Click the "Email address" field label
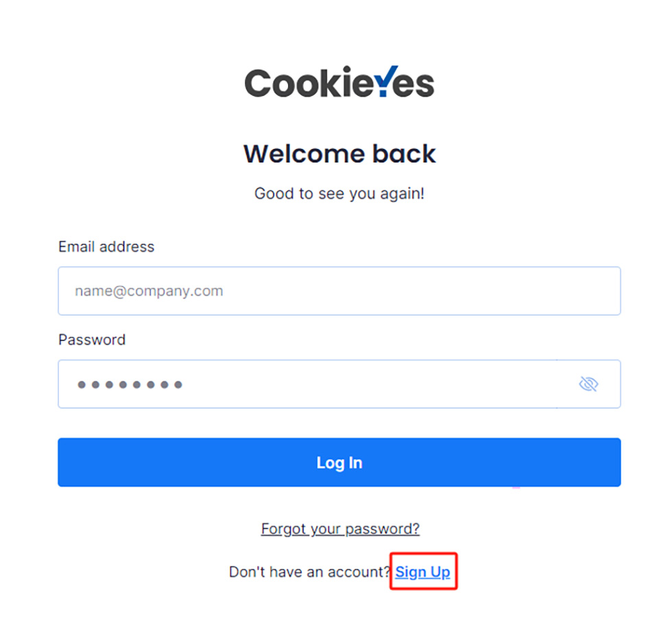 106,247
